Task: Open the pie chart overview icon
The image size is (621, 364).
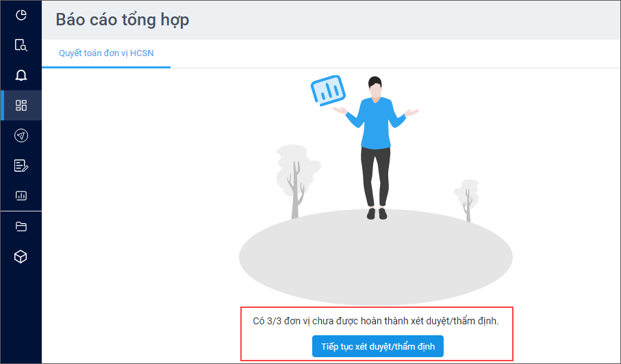Action: tap(21, 15)
